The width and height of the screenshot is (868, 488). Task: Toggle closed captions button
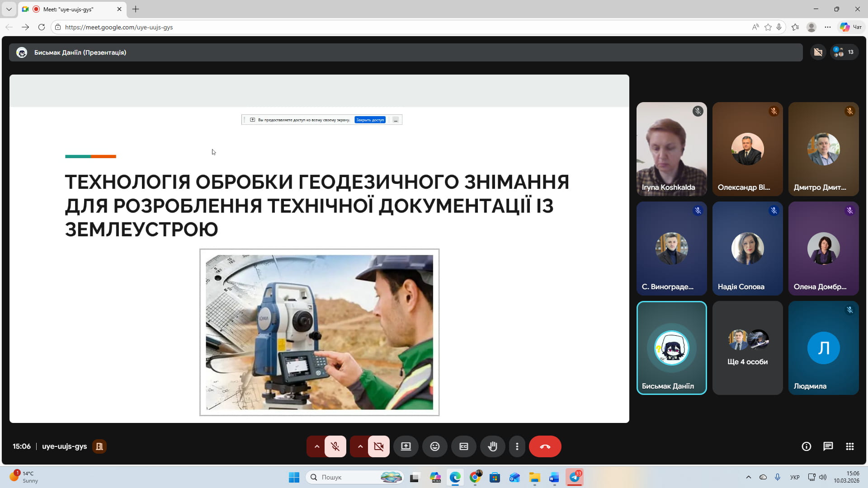coord(463,446)
